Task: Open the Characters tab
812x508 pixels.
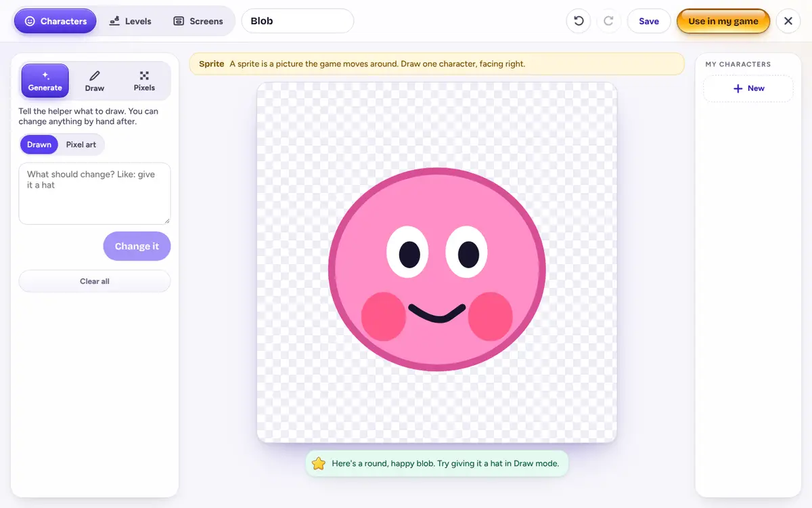Action: click(55, 21)
